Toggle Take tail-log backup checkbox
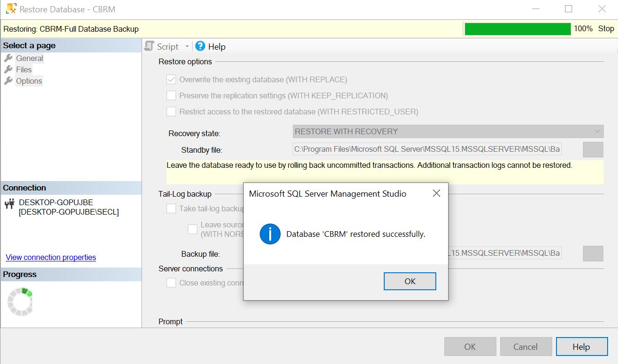Screen dimensions: 618x364 [x=171, y=208]
